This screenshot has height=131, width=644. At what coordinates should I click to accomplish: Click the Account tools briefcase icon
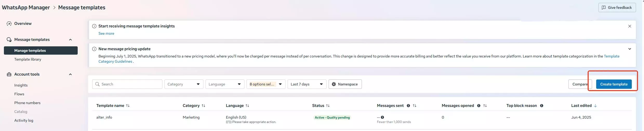(x=9, y=74)
